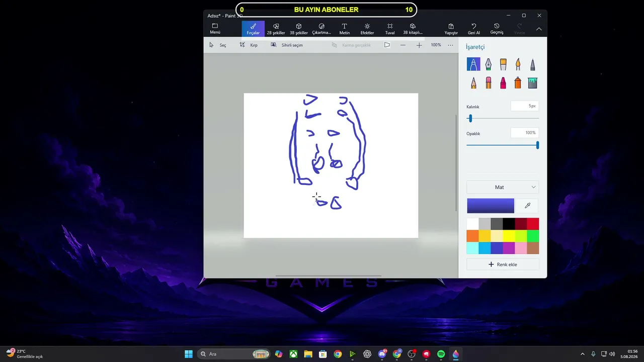Open ChatGPT from the taskbar
644x362 pixels.
tap(367, 354)
